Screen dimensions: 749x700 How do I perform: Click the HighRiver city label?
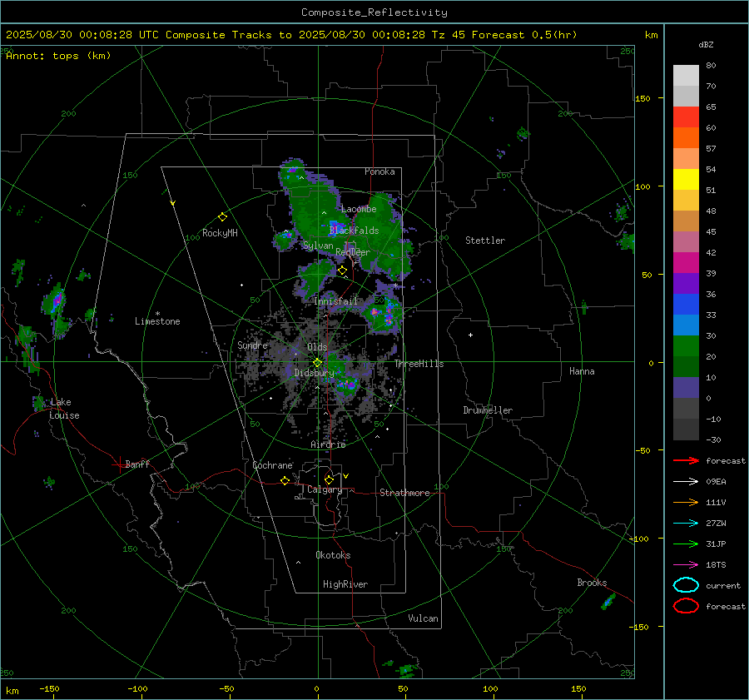(x=345, y=584)
